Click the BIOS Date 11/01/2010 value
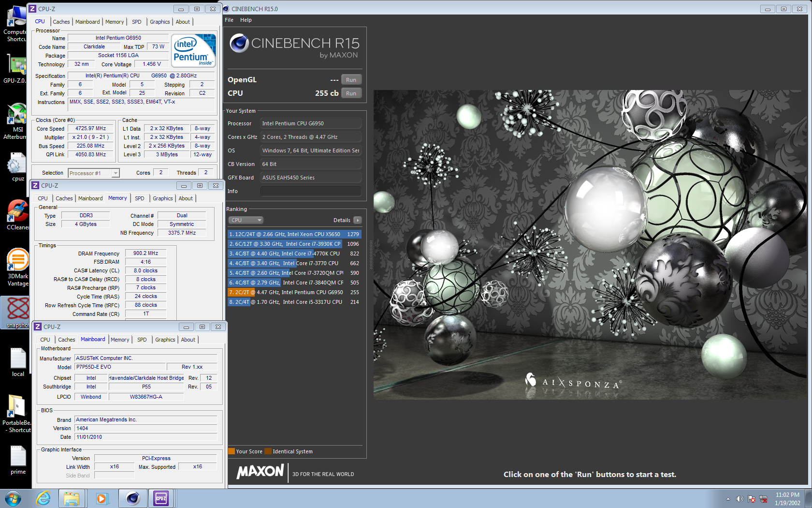The width and height of the screenshot is (812, 508). tap(145, 437)
